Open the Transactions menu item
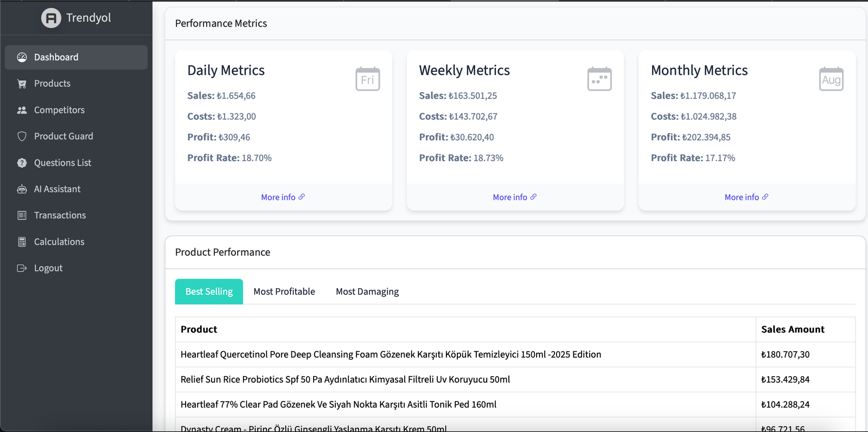868x432 pixels. click(x=60, y=215)
